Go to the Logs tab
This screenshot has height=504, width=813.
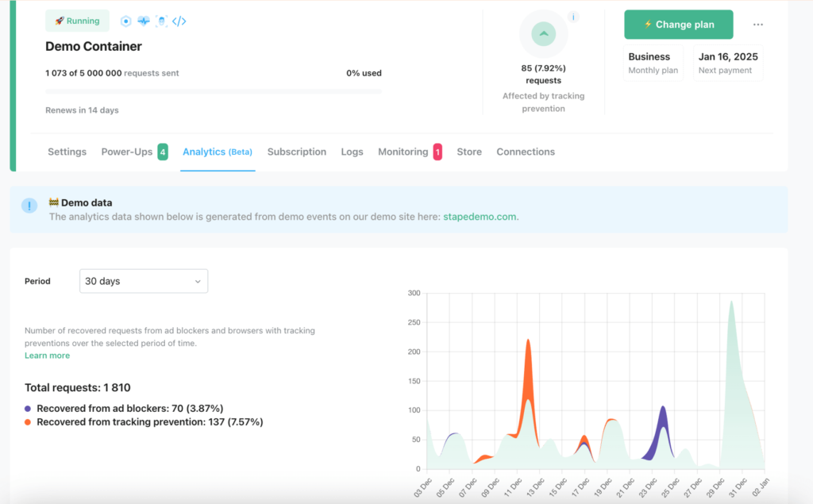352,152
